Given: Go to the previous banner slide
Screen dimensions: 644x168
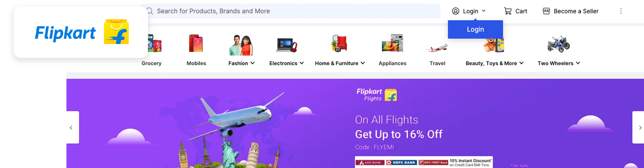Looking at the screenshot, I should pyautogui.click(x=72, y=127).
